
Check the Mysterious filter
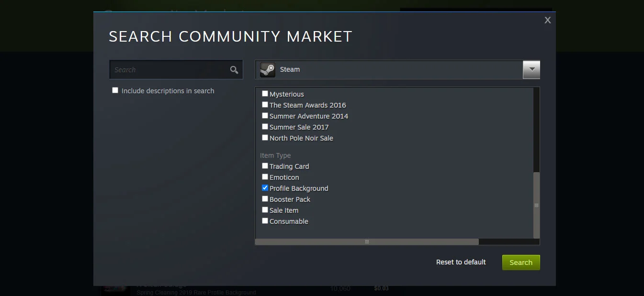point(265,94)
